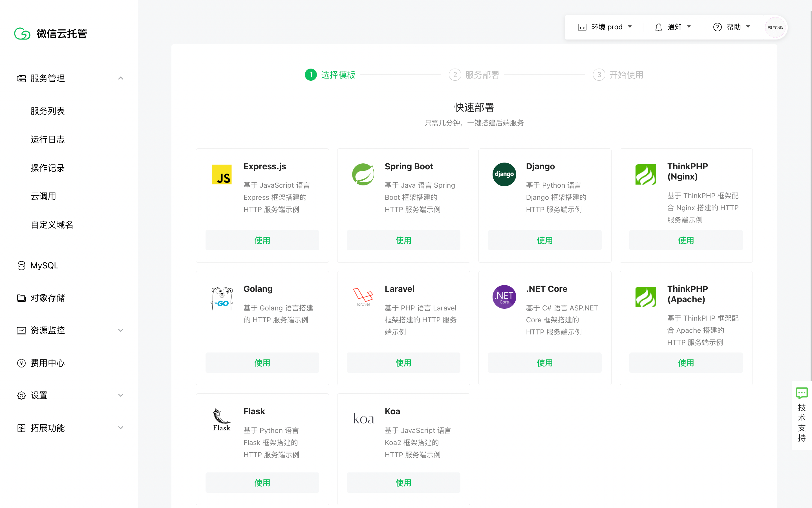
Task: Click the environment window icon beside 环境 prod
Action: pos(582,27)
